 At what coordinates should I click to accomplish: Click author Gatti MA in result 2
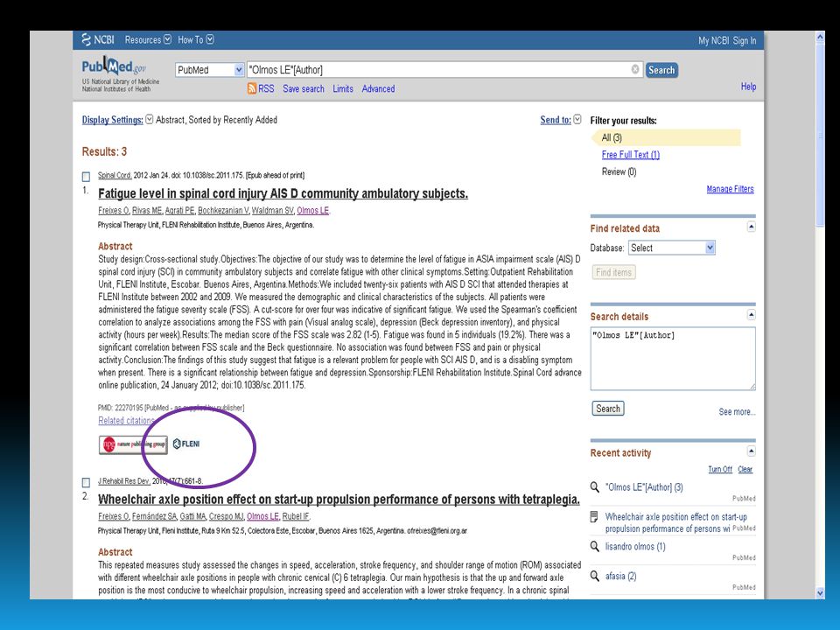coord(192,516)
